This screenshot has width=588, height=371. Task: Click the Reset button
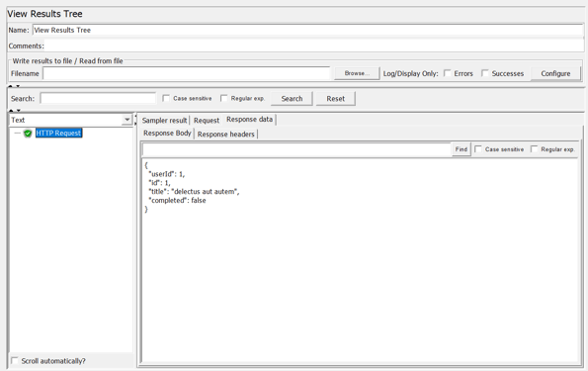335,98
